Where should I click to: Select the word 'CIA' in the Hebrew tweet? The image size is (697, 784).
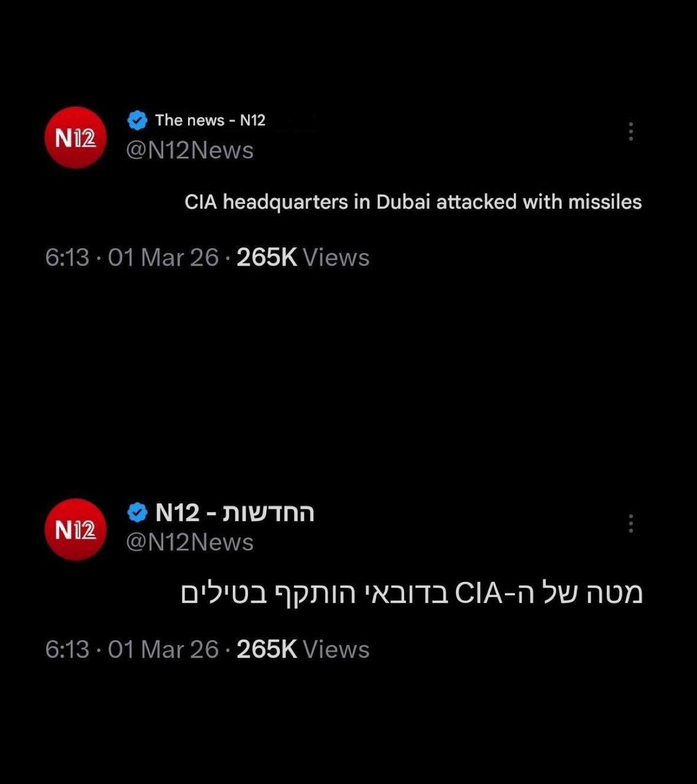(478, 594)
